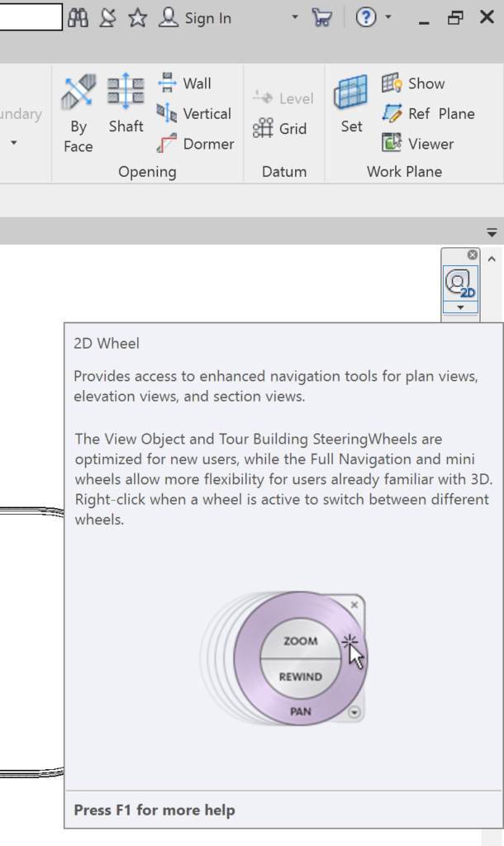Expand the Sign In dropdown arrow
Viewport: 504px width, 846px height.
[295, 17]
